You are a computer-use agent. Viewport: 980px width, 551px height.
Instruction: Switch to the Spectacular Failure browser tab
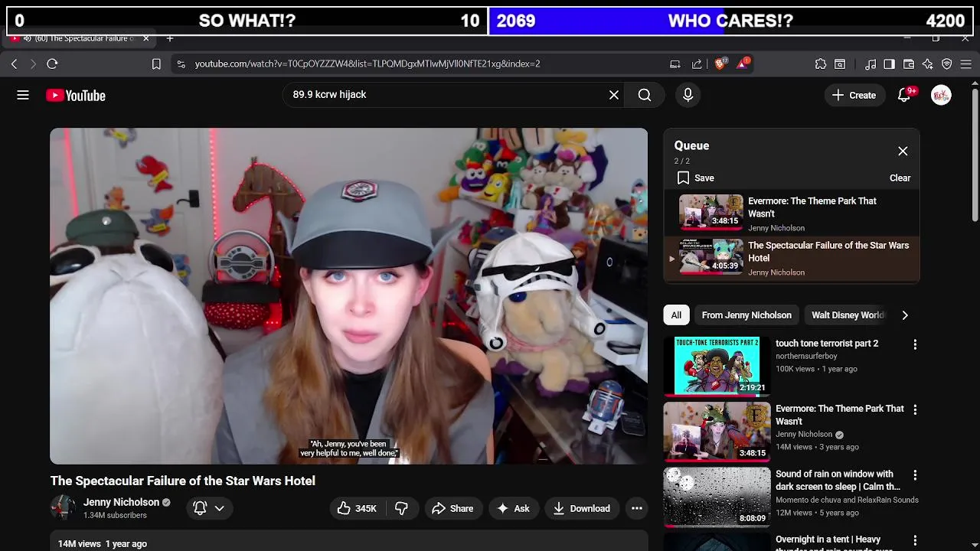click(79, 39)
